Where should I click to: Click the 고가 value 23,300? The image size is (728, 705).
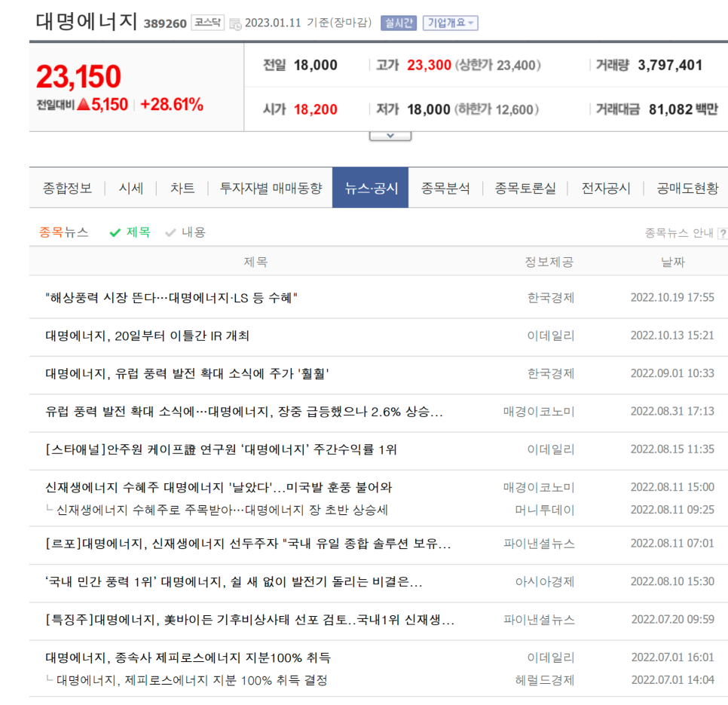tap(429, 65)
